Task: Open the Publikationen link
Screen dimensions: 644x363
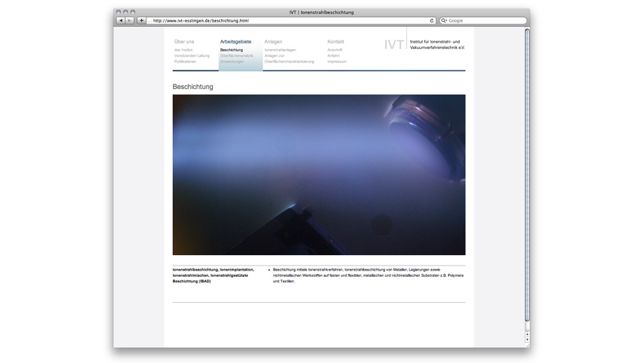Action: (x=185, y=62)
